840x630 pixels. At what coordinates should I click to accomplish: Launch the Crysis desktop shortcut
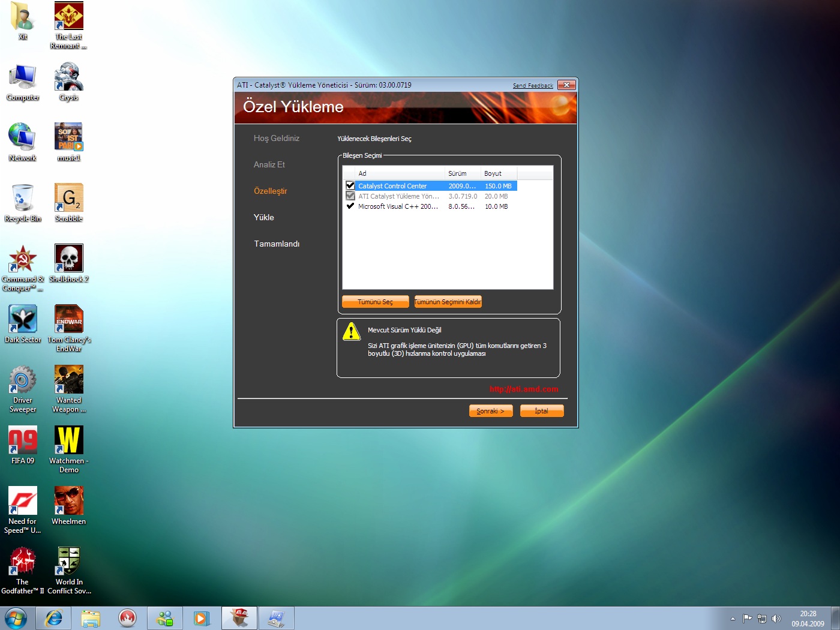(x=69, y=82)
